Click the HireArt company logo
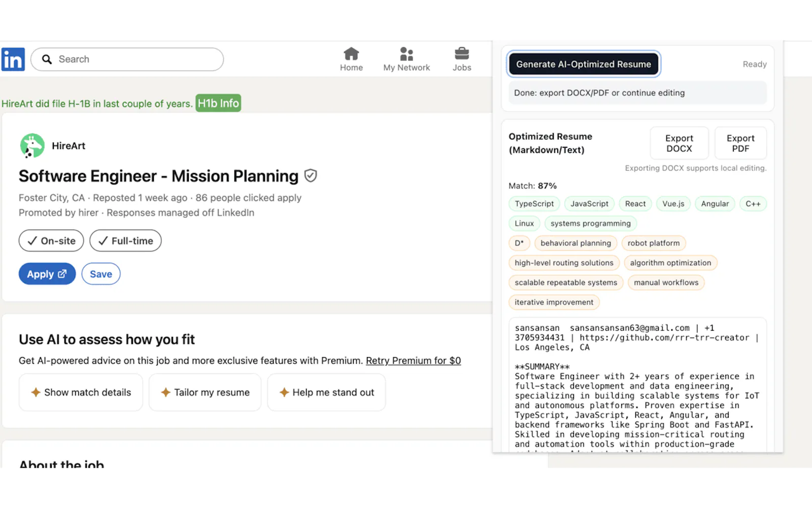This screenshot has width=812, height=508. point(32,146)
